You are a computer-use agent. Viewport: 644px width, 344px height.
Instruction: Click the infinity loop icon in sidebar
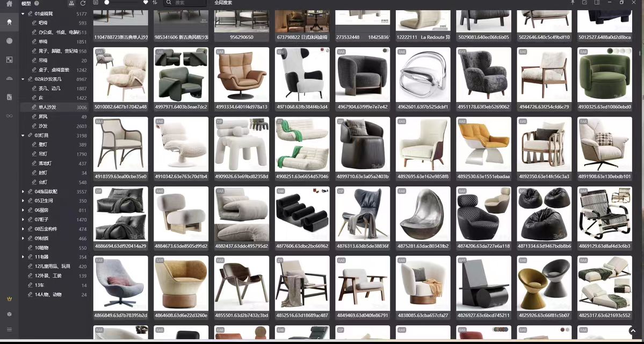coord(9,116)
